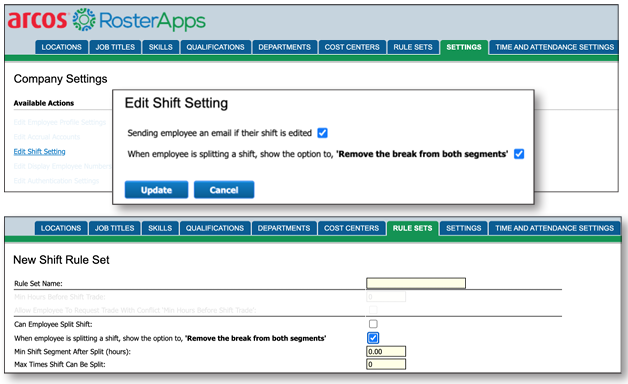Open the Rule Sets tab in top panel
The image size is (628, 384).
click(413, 47)
